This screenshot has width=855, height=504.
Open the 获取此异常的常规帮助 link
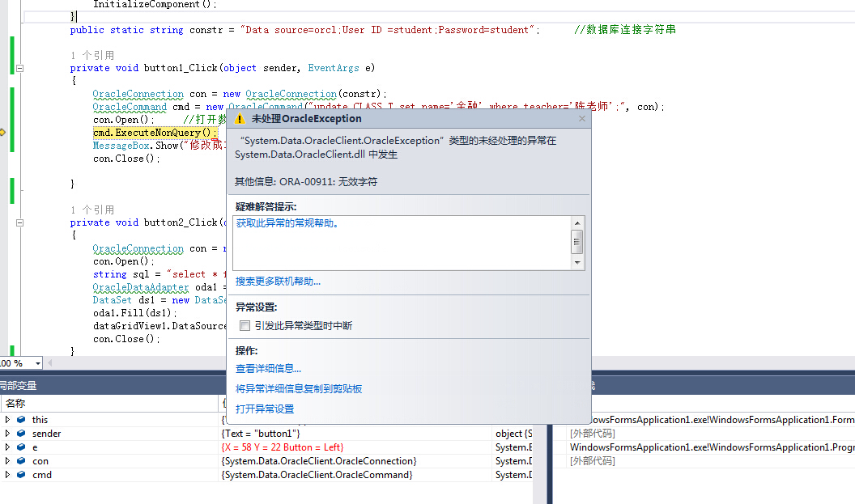point(287,223)
